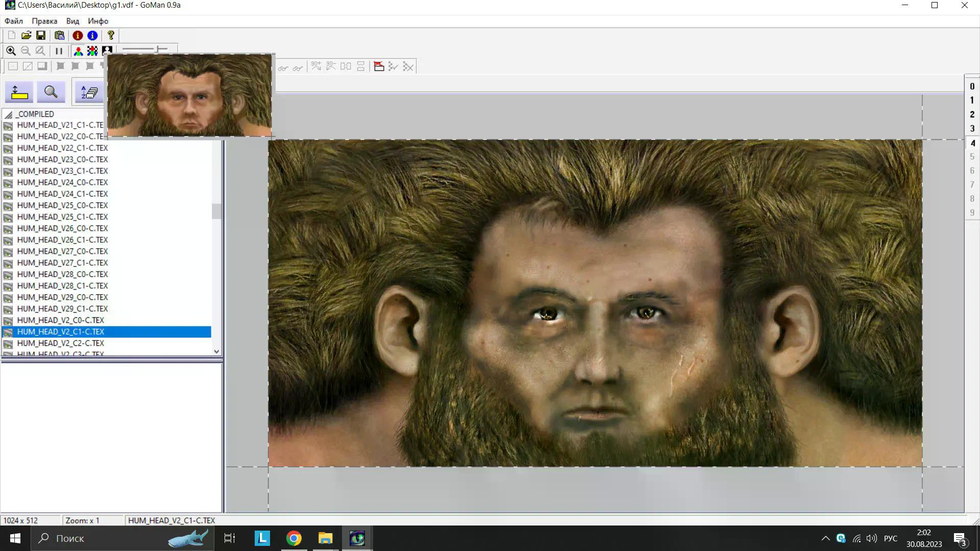This screenshot has width=980, height=551.
Task: Click the yellow question mark help icon
Action: pyautogui.click(x=111, y=35)
